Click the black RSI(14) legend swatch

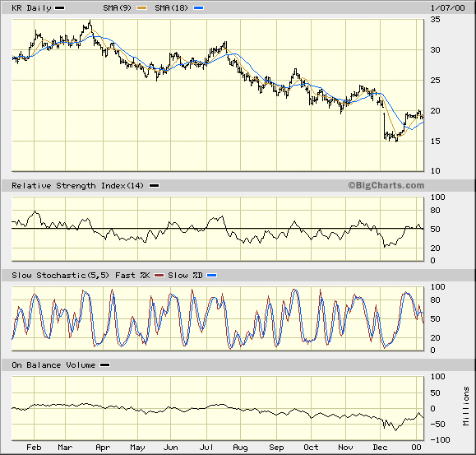[x=155, y=186]
